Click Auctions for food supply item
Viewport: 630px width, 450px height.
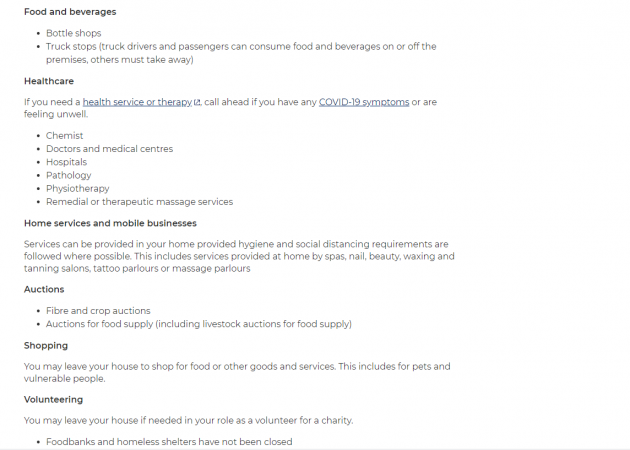click(199, 324)
